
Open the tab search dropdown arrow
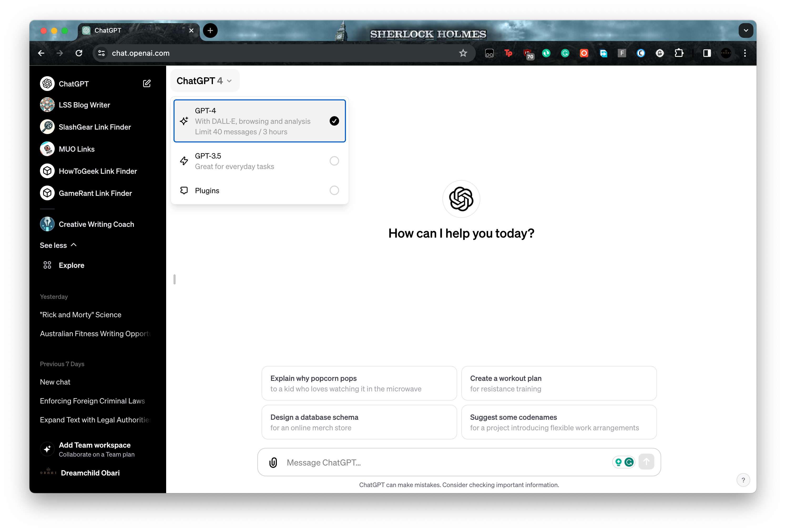tap(746, 30)
